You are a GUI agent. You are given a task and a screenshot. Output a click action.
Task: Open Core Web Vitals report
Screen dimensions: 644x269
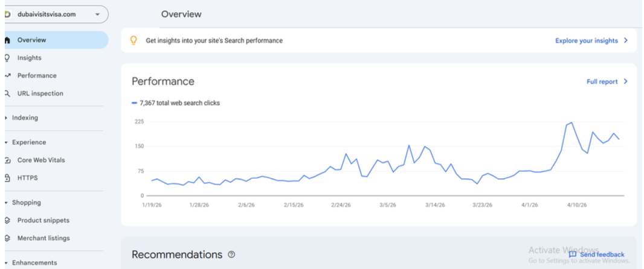pos(41,160)
